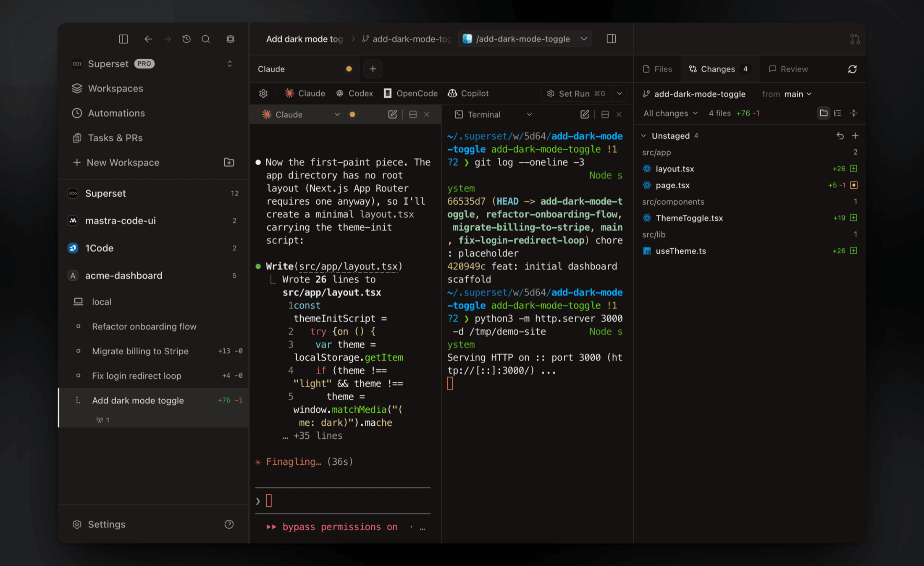
Task: Open Tasks & PRs in the sidebar
Action: [152, 138]
